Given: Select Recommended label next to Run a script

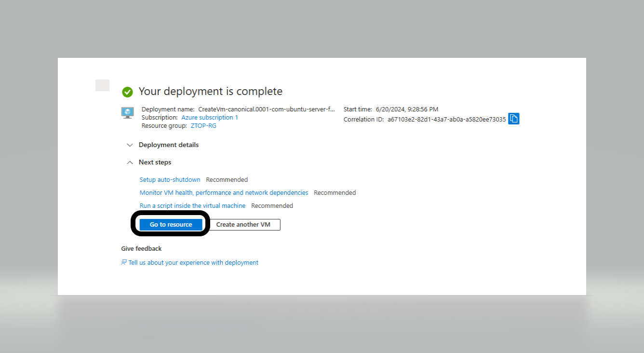Looking at the screenshot, I should [272, 205].
